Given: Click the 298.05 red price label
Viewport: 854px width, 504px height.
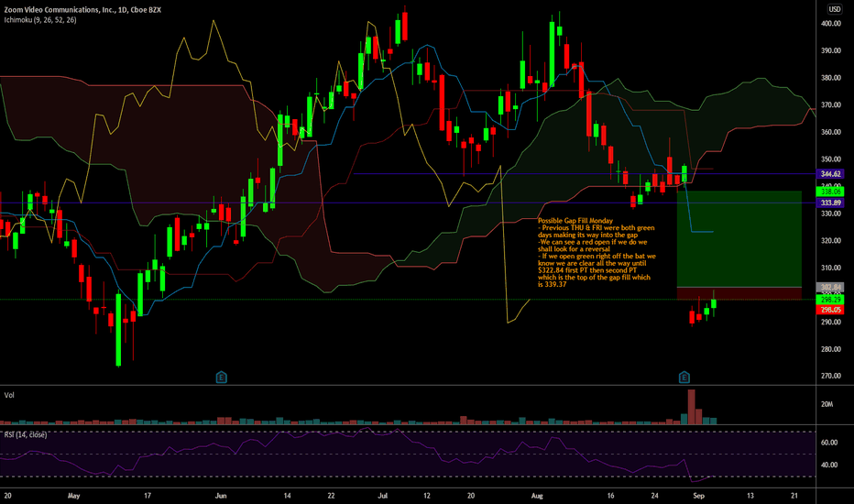Looking at the screenshot, I should coord(831,310).
